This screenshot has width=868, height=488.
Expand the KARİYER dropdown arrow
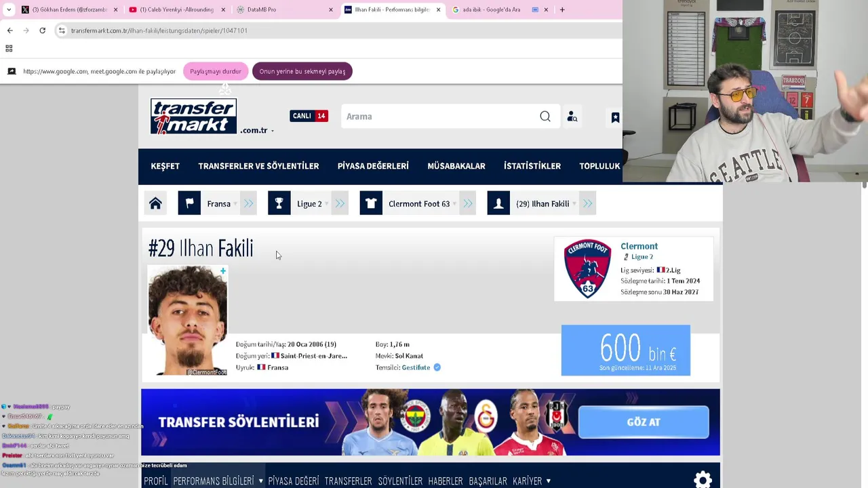pos(548,481)
